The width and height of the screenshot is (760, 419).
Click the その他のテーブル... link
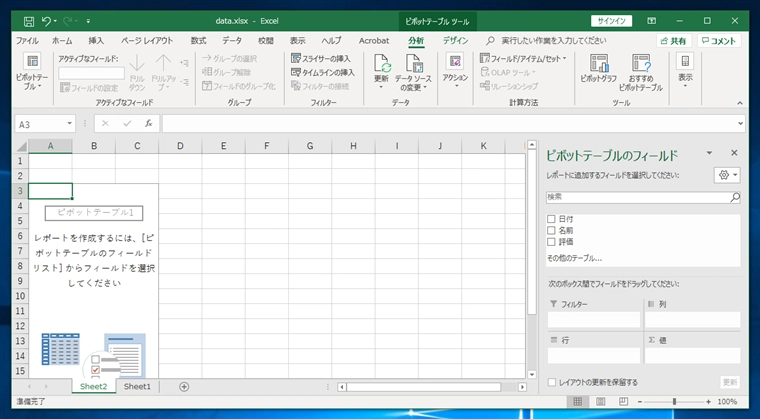click(x=574, y=258)
